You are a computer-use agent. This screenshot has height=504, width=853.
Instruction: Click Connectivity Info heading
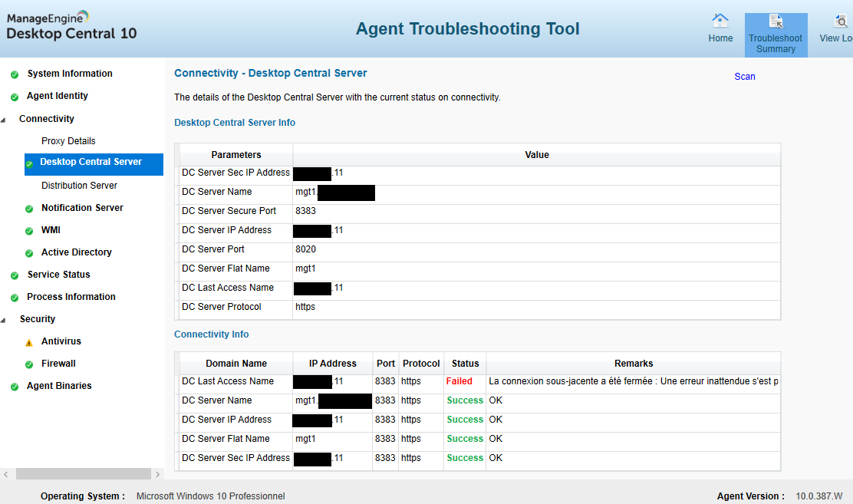click(x=211, y=334)
